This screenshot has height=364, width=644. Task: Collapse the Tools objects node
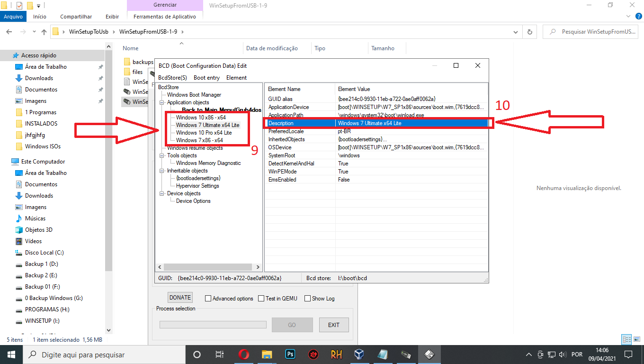pos(162,155)
